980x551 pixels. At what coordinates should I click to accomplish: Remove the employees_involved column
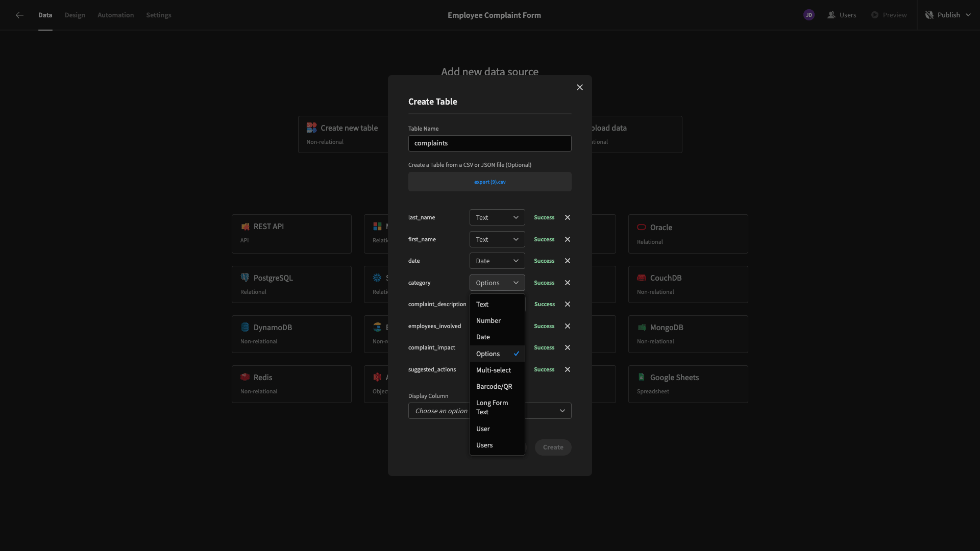(x=568, y=326)
